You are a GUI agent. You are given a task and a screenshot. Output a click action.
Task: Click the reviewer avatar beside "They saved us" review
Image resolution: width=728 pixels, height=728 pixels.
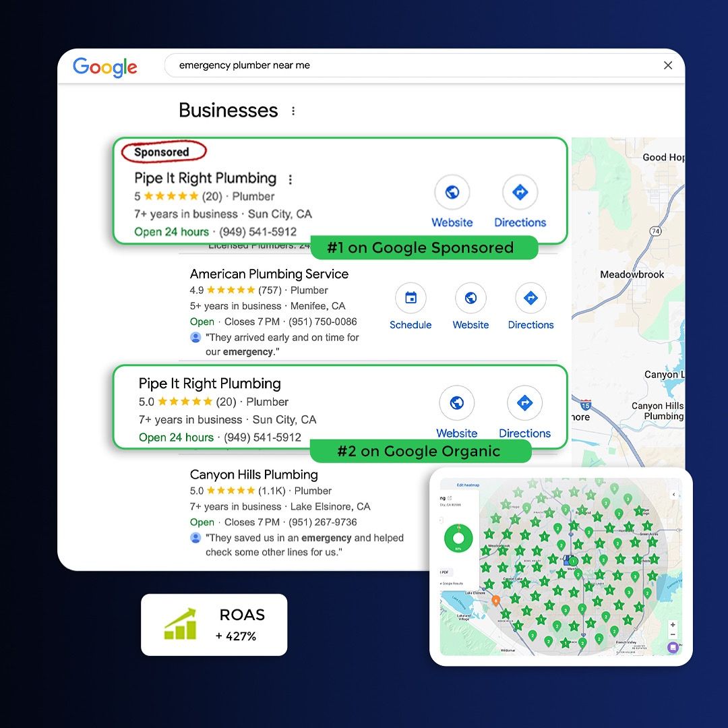pyautogui.click(x=195, y=538)
